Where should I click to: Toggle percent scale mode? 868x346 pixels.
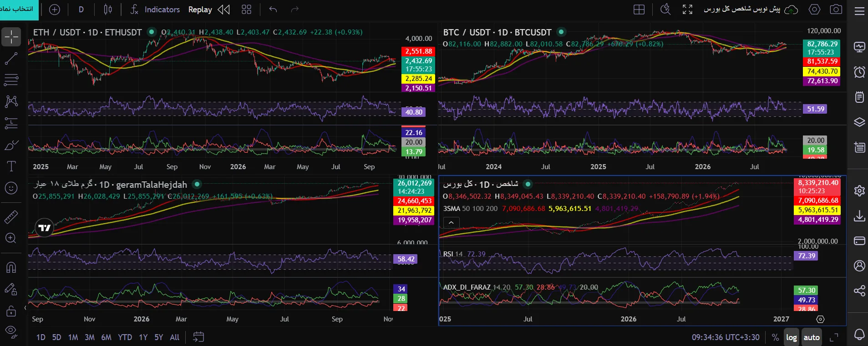(776, 337)
